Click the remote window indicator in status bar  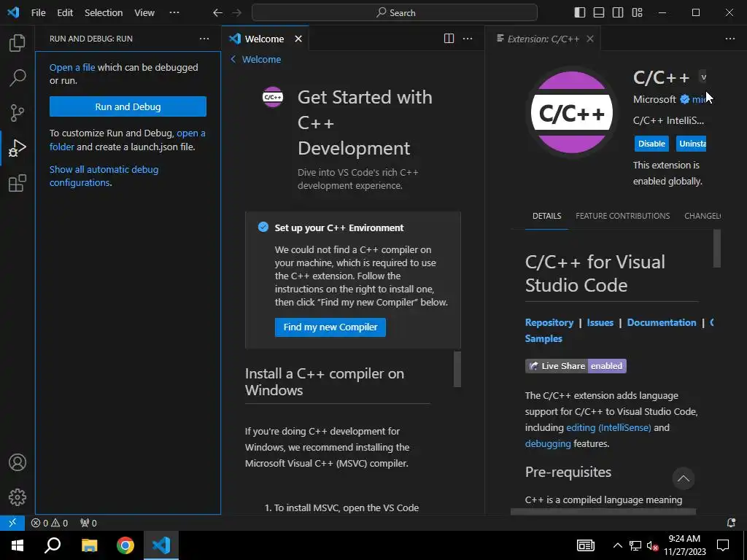(12, 523)
